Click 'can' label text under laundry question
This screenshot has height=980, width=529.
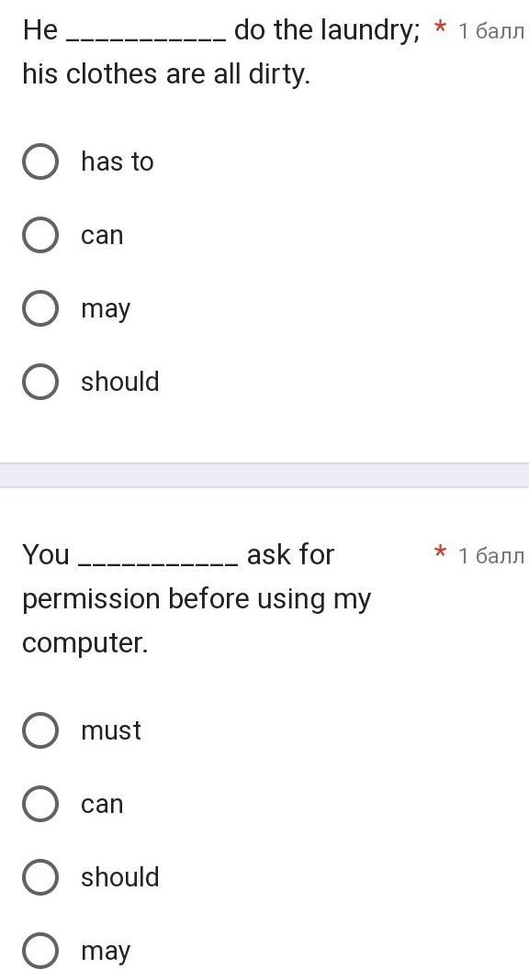click(102, 236)
